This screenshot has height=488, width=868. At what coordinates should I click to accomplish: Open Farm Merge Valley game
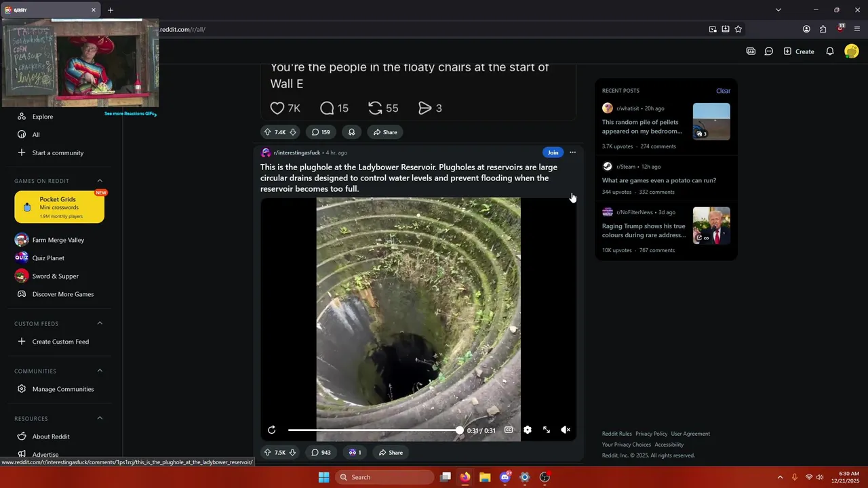click(60, 240)
